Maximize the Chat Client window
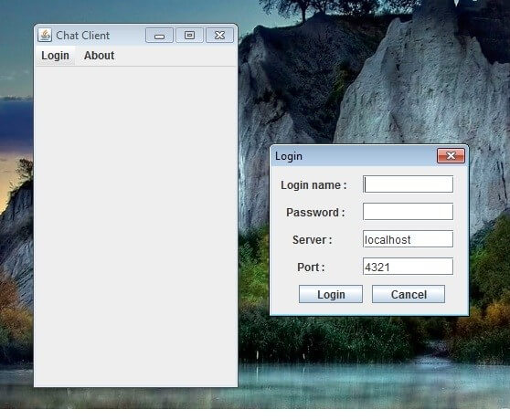Screen dimensions: 510x420 (189, 35)
